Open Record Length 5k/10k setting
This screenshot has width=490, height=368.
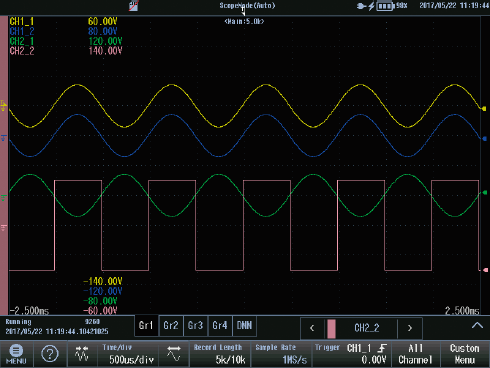(x=220, y=354)
